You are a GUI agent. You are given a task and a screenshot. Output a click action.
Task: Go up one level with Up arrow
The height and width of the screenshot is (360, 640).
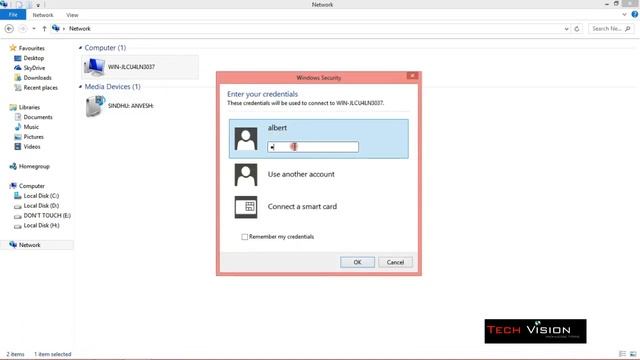[x=44, y=29]
